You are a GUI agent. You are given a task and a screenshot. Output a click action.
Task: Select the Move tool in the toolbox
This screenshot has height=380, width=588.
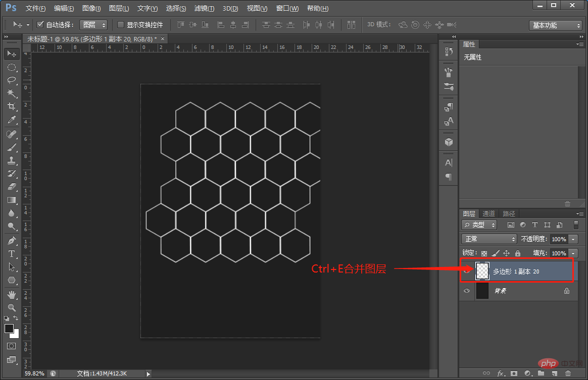point(12,54)
